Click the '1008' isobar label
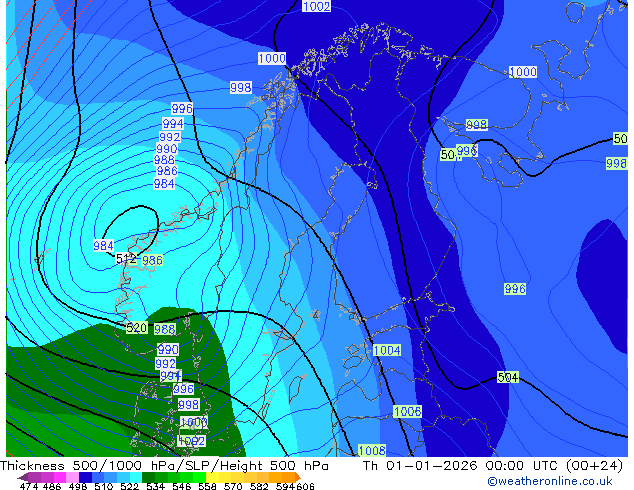Viewport: 634px width, 490px height. click(372, 450)
